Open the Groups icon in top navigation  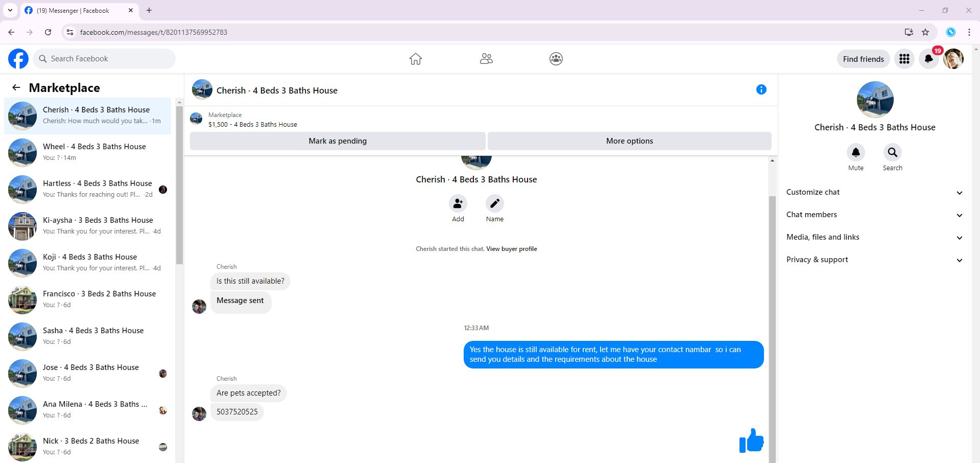pyautogui.click(x=556, y=59)
